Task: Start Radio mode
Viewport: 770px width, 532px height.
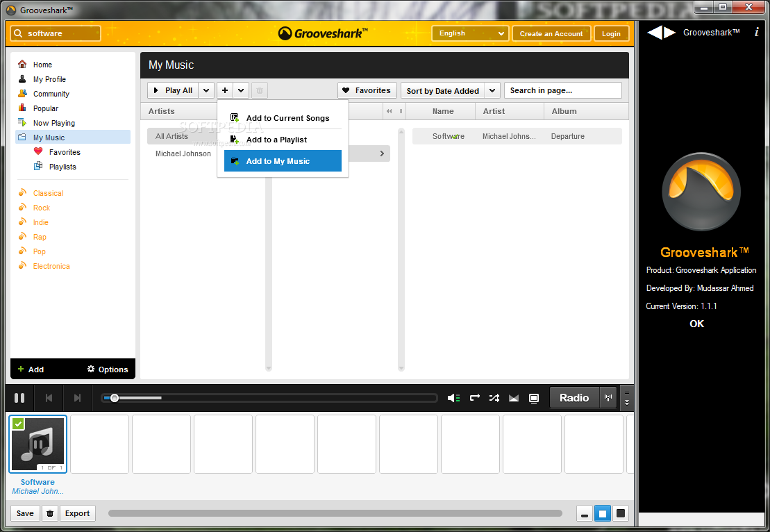Action: point(574,398)
